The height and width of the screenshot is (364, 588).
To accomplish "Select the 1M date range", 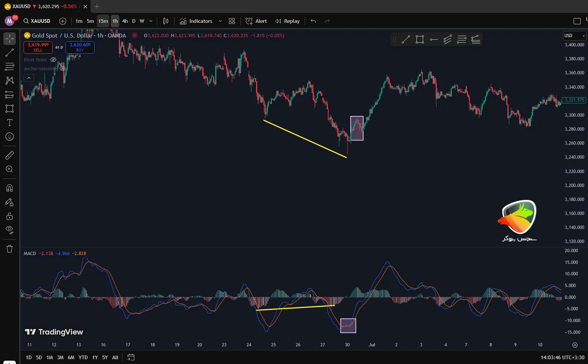I will (50, 357).
